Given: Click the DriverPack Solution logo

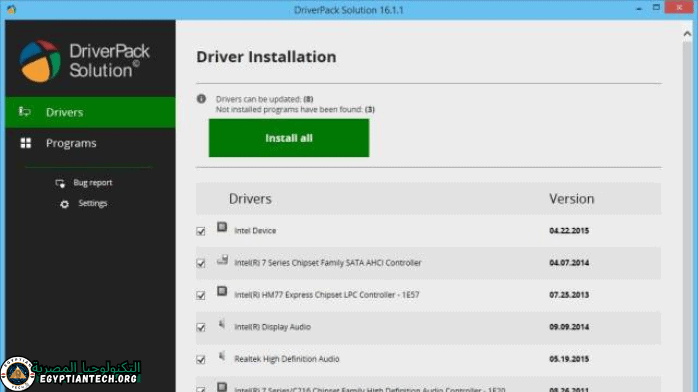Looking at the screenshot, I should [x=85, y=61].
